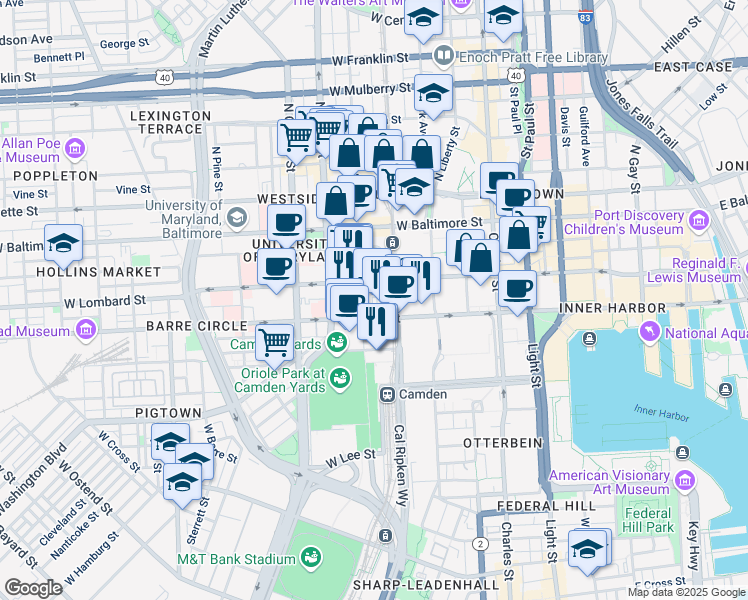Click the LEXINGTON TERRACE neighborhood label
The image size is (748, 600).
(x=171, y=123)
